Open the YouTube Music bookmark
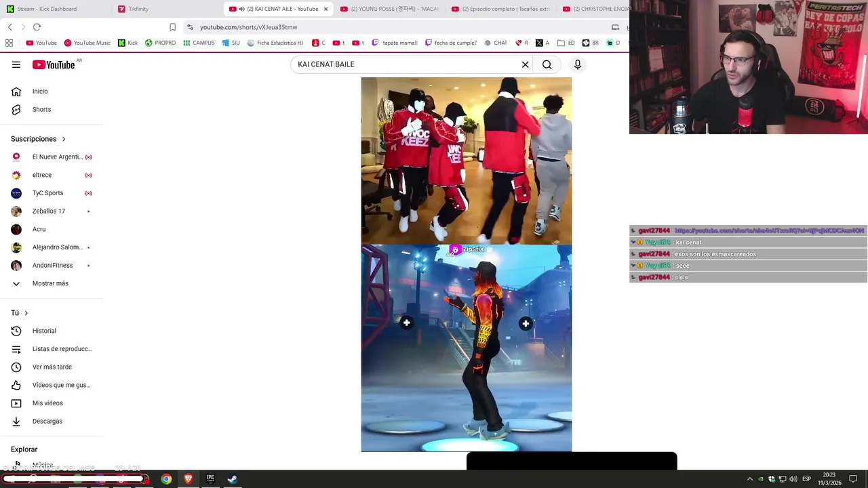This screenshot has width=868, height=488. [87, 43]
